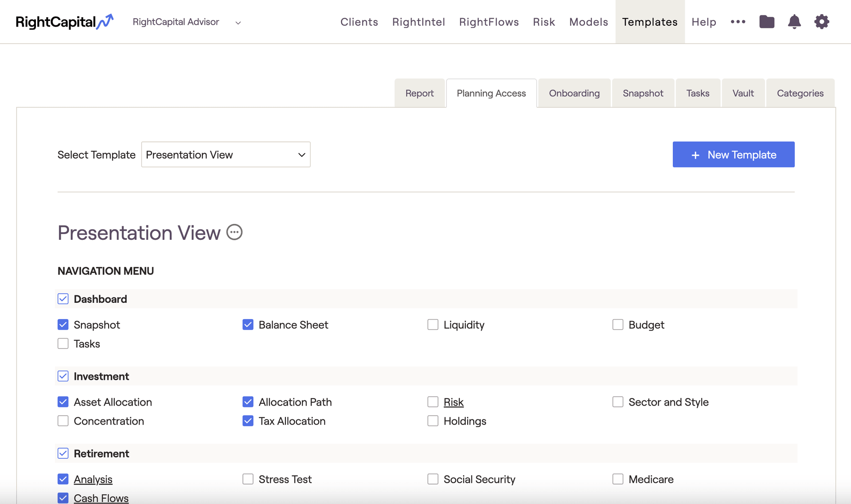Select the Templates menu item
This screenshot has width=851, height=504.
click(x=650, y=22)
